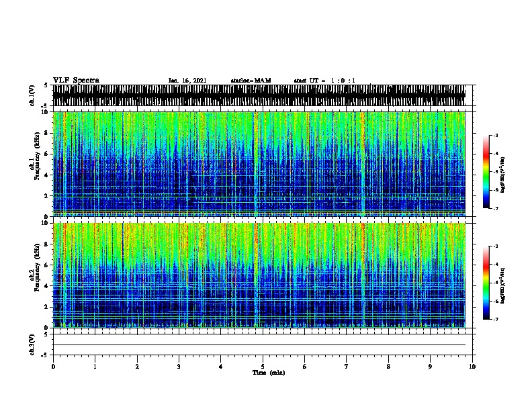
Task: Click time tick label "2" on x-axis
Action: pyautogui.click(x=137, y=367)
